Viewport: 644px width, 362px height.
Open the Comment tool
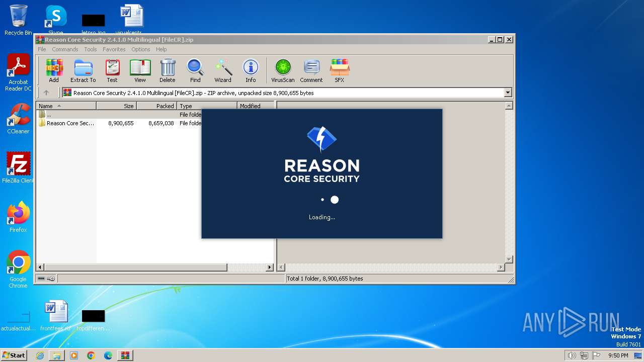tap(311, 70)
